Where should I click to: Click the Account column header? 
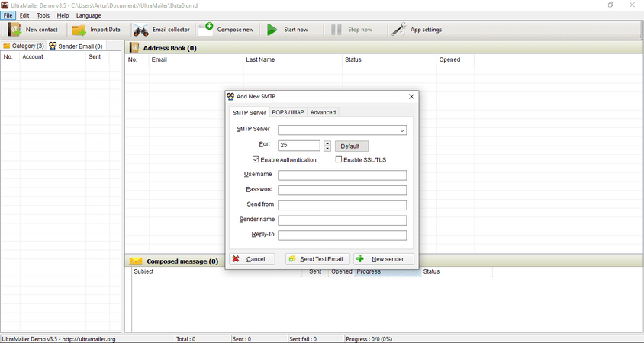click(x=53, y=57)
